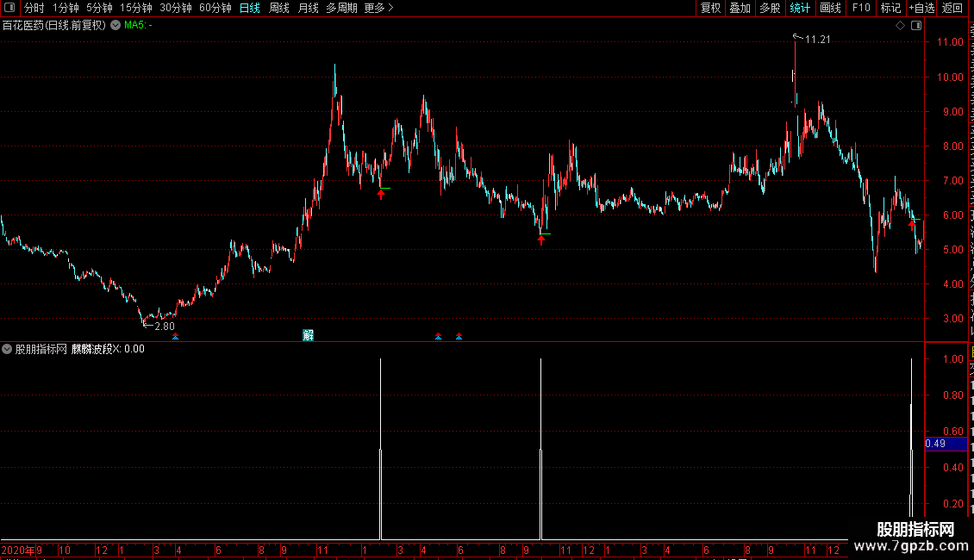Open the 股朋指标网 sub-indicator dropdown circle
Image resolution: width=974 pixels, height=560 pixels.
[x=7, y=349]
